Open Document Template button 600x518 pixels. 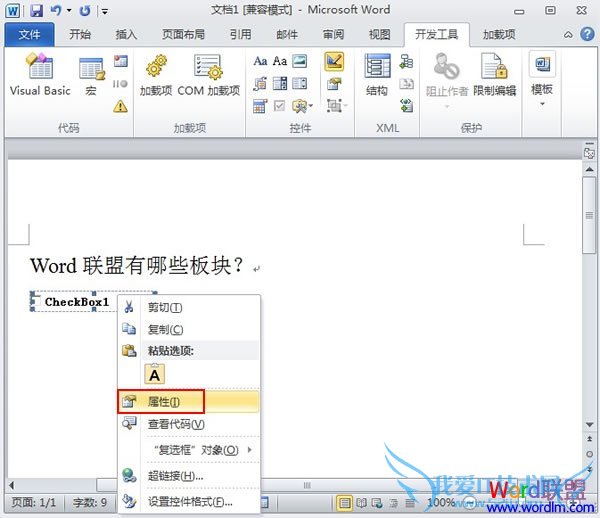[542, 79]
